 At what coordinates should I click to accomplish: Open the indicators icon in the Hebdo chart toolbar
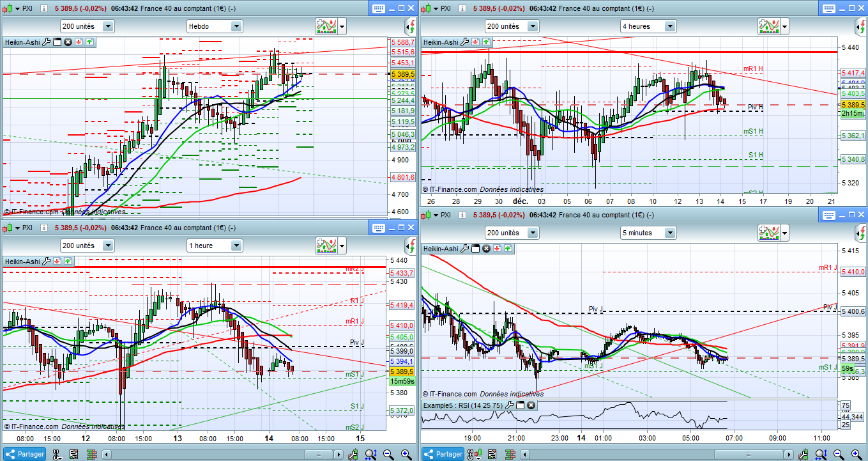[x=326, y=26]
